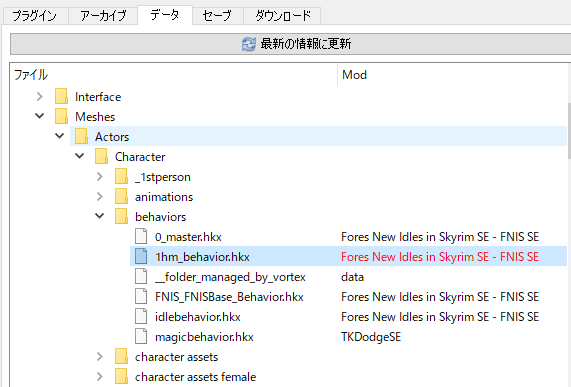The width and height of the screenshot is (571, 387).
Task: Select the FNIS_FNISBase_Behavior.hkx file name
Action: (x=229, y=297)
